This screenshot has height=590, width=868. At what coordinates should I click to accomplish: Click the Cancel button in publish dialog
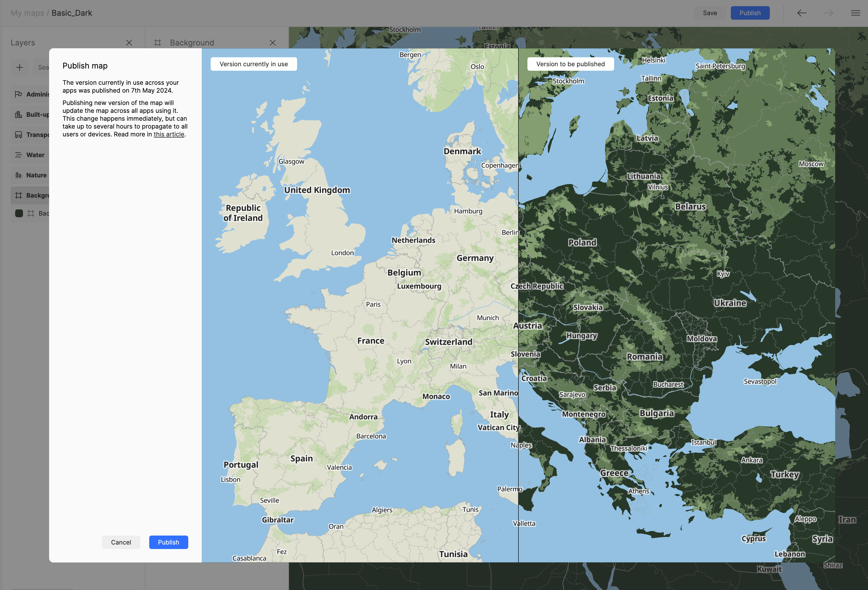[x=121, y=542]
